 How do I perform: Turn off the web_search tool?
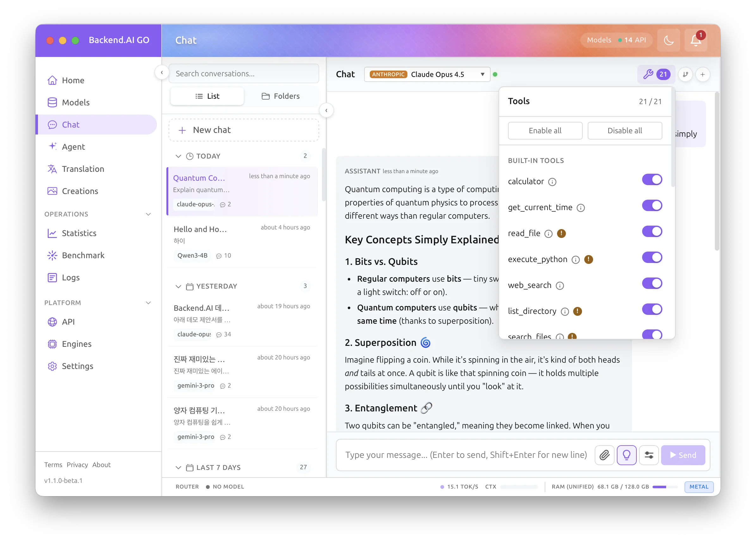[652, 283]
